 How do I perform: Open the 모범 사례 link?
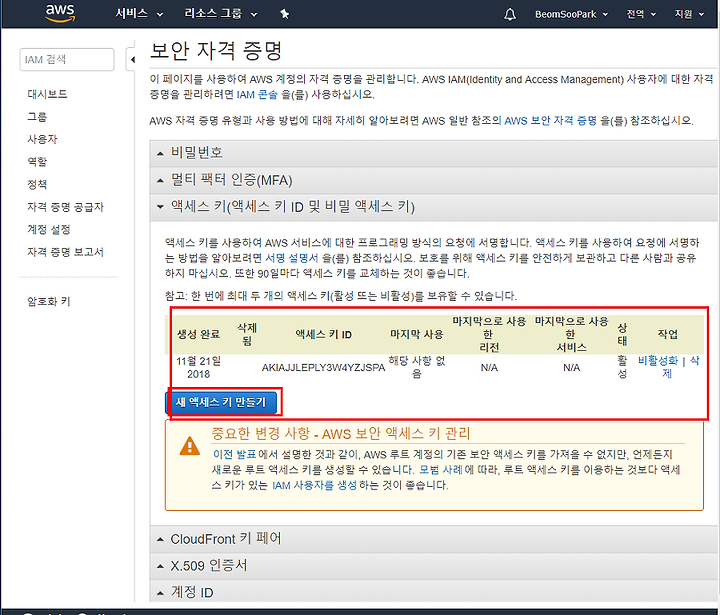click(441, 470)
